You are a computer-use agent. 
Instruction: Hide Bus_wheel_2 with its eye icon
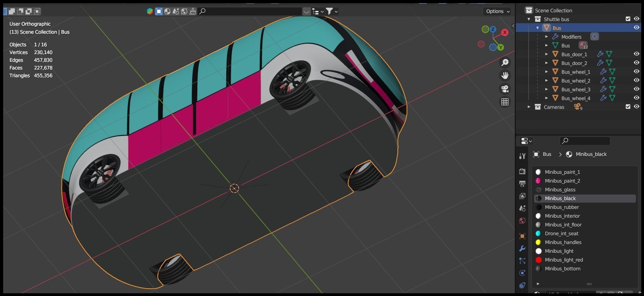pos(636,80)
